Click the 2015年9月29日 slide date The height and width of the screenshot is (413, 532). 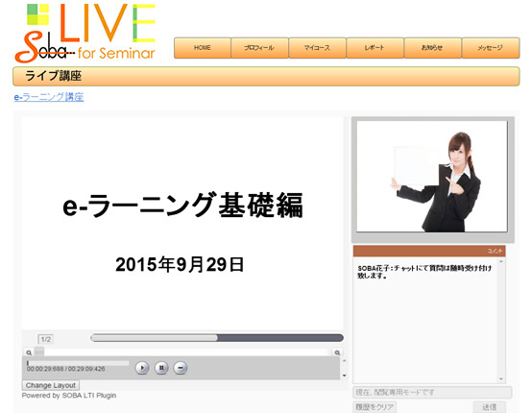pos(180,265)
